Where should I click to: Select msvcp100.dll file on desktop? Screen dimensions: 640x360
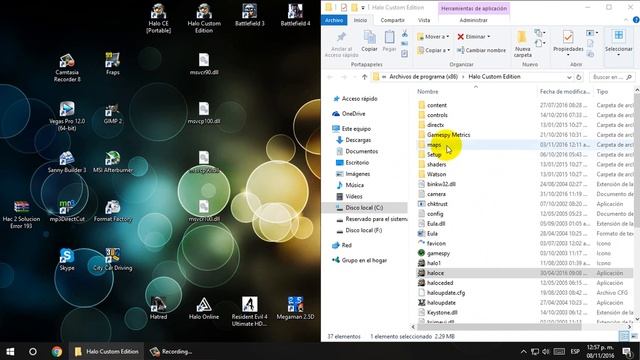coord(204,113)
